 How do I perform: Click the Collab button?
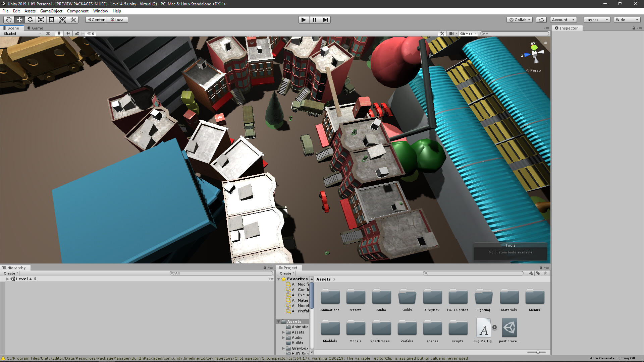coord(520,20)
